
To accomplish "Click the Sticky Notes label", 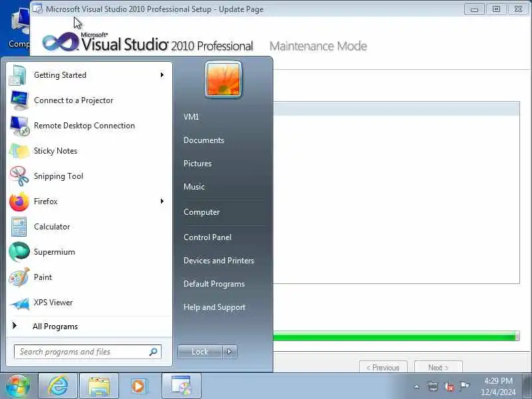I will [55, 151].
